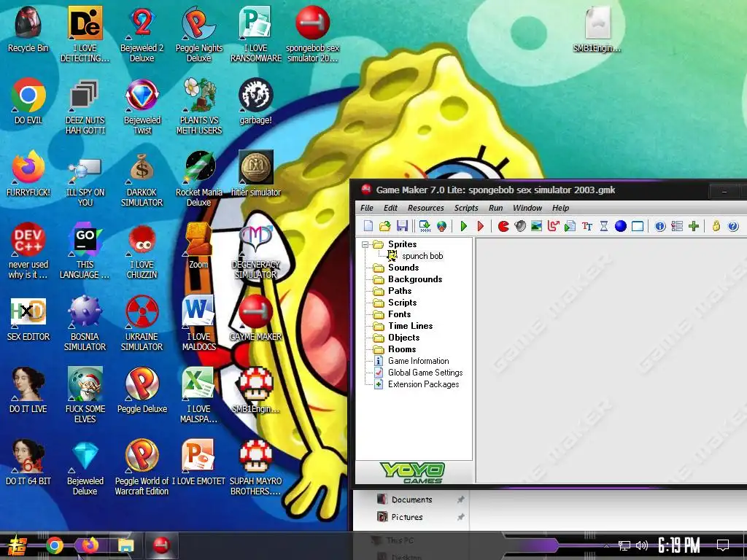Viewport: 747px width, 560px height.
Task: Open global game settings from the toolbar
Action: click(x=677, y=226)
